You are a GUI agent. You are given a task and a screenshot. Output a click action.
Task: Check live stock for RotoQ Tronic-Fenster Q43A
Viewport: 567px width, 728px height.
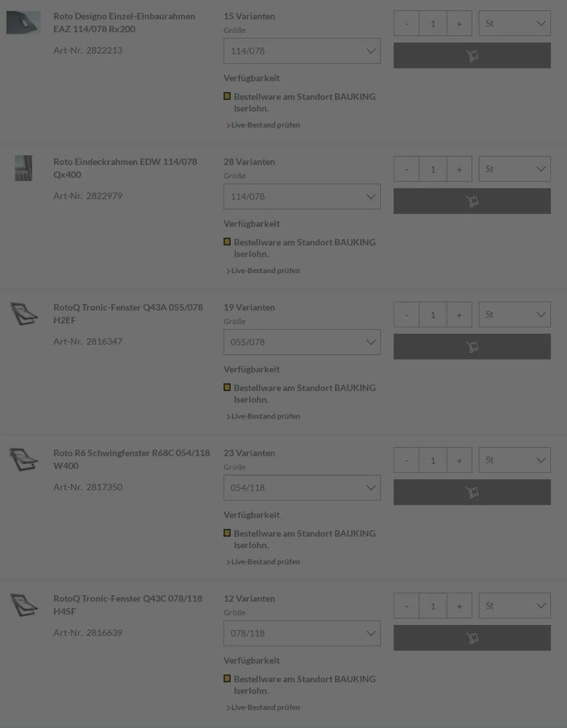[x=265, y=416]
